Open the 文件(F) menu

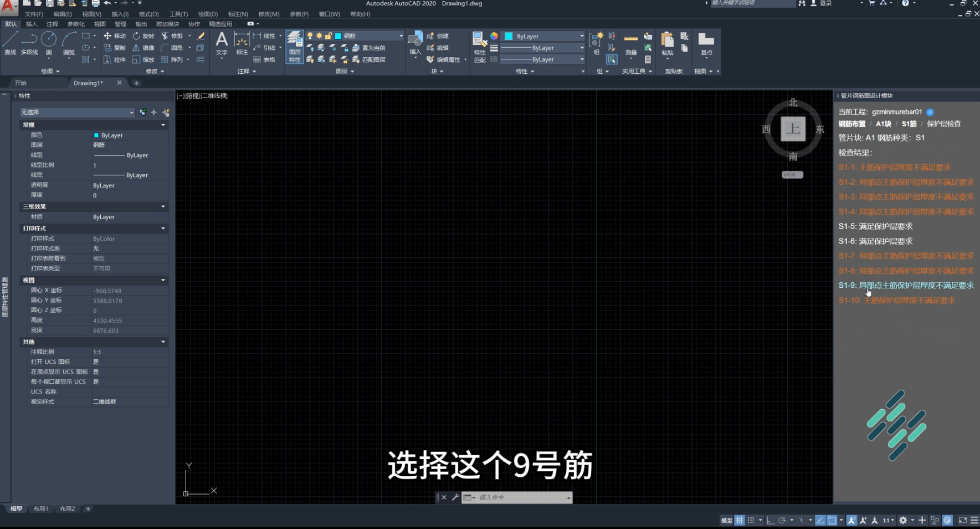(x=34, y=14)
